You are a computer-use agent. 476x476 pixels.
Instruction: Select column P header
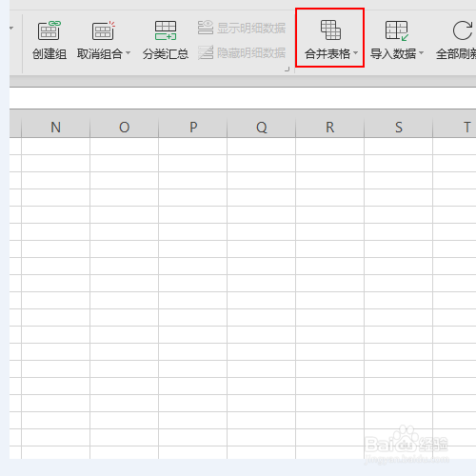pyautogui.click(x=193, y=128)
